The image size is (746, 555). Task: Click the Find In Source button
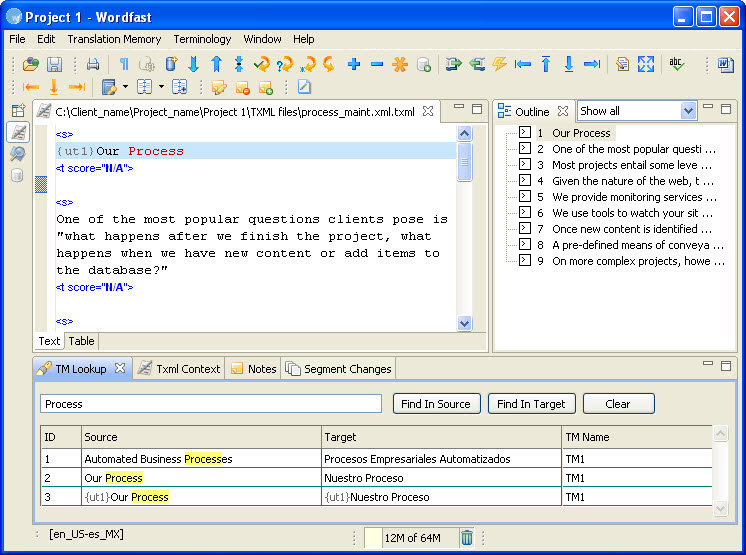pyautogui.click(x=436, y=404)
